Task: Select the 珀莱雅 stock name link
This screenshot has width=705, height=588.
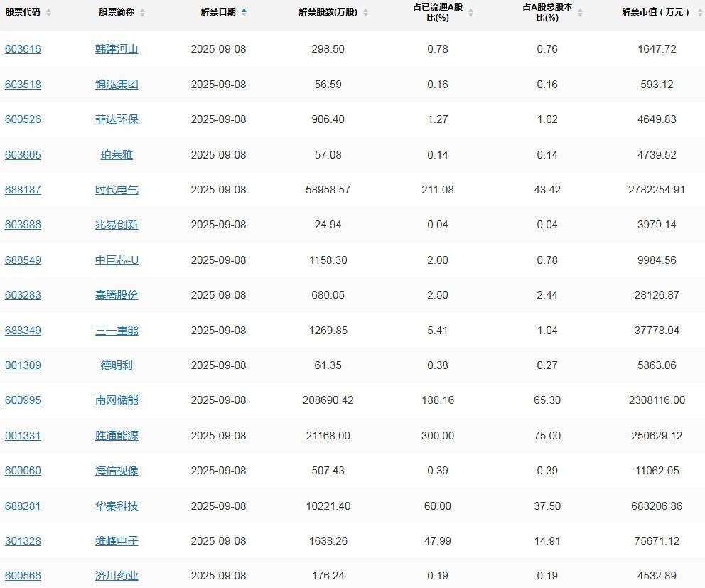Action: click(x=117, y=154)
